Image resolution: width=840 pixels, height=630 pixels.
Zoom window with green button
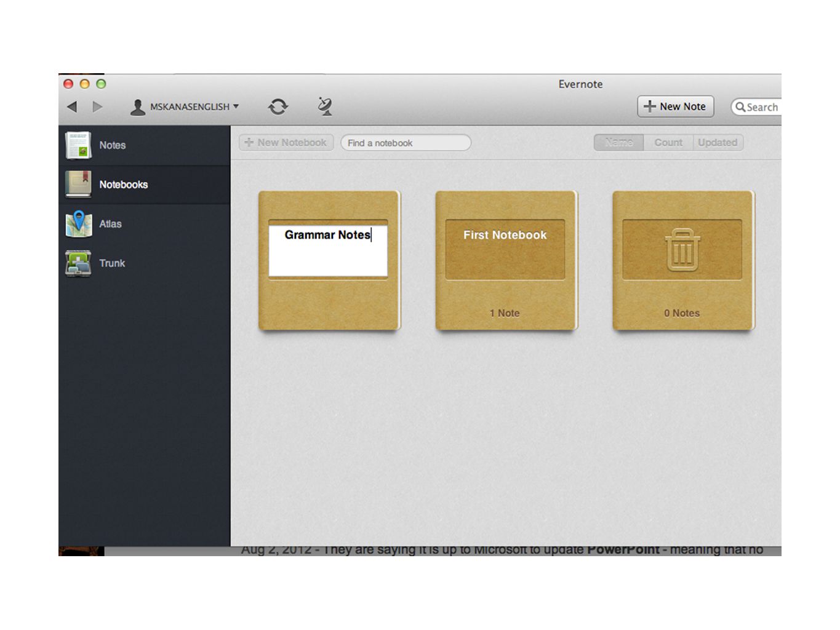pyautogui.click(x=101, y=84)
